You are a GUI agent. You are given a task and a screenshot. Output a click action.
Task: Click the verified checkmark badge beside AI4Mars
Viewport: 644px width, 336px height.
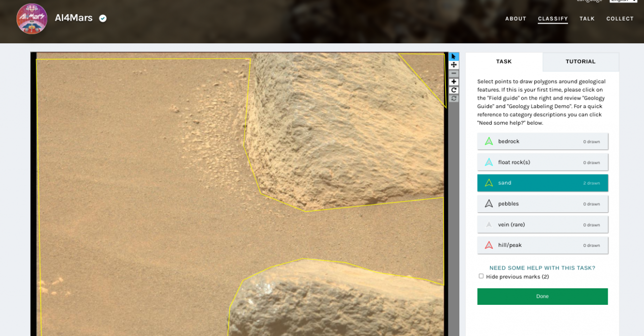coord(103,19)
